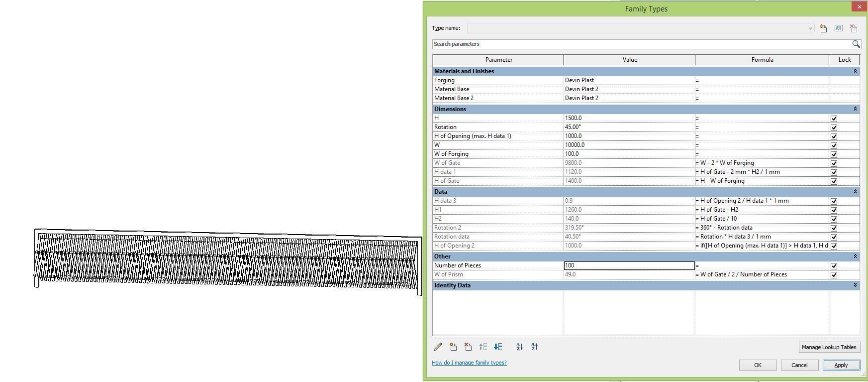
Task: Toggle the Lock checkbox for parameter H
Action: point(834,119)
